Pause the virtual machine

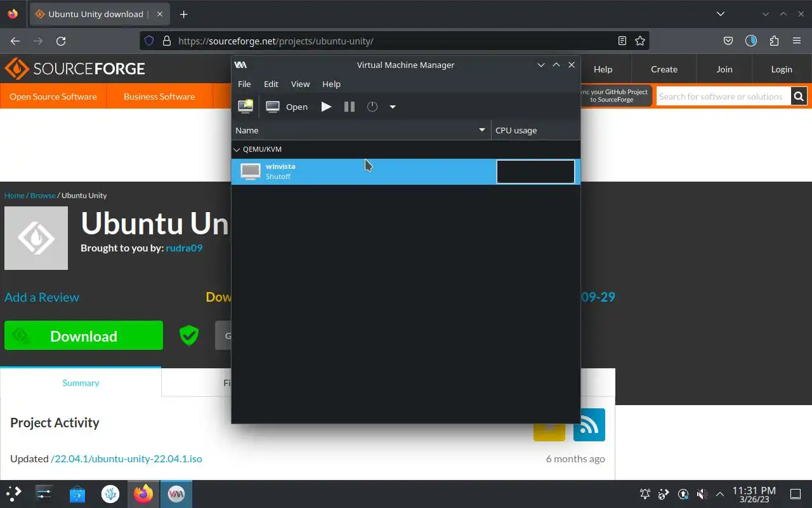(x=349, y=107)
